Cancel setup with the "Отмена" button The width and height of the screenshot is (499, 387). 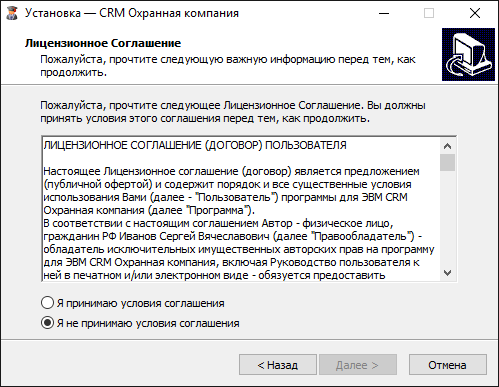(448, 365)
